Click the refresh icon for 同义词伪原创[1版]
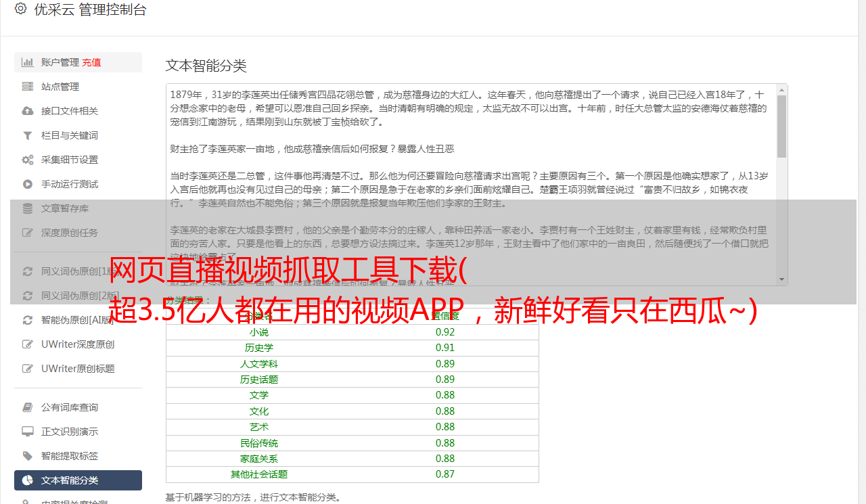Image resolution: width=866 pixels, height=504 pixels. pyautogui.click(x=27, y=271)
